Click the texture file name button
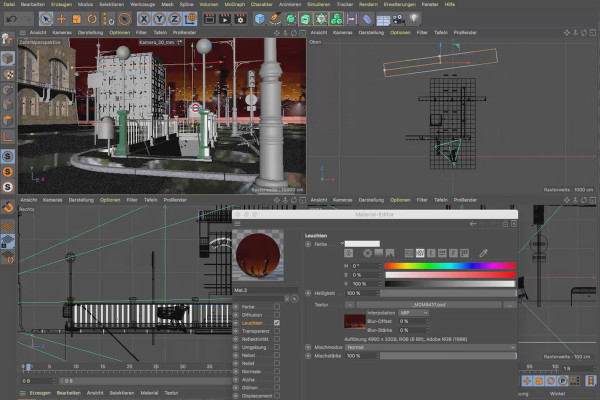This screenshot has height=400, width=600. tap(429, 305)
